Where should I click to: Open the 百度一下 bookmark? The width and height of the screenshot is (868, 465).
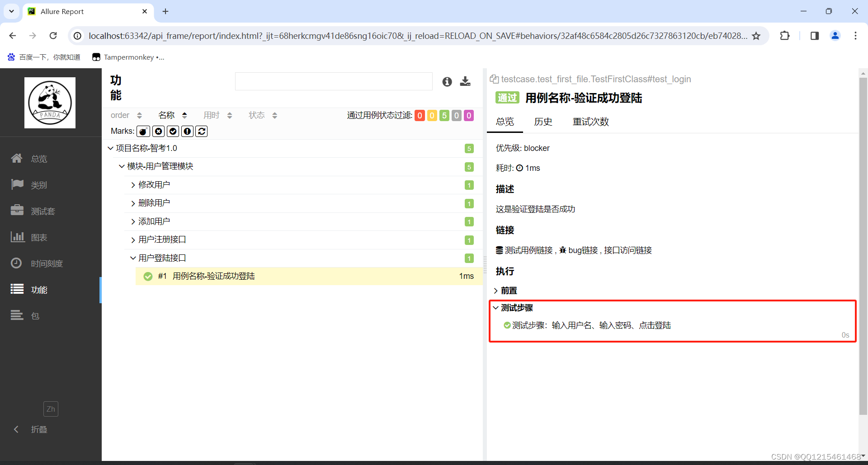point(44,57)
